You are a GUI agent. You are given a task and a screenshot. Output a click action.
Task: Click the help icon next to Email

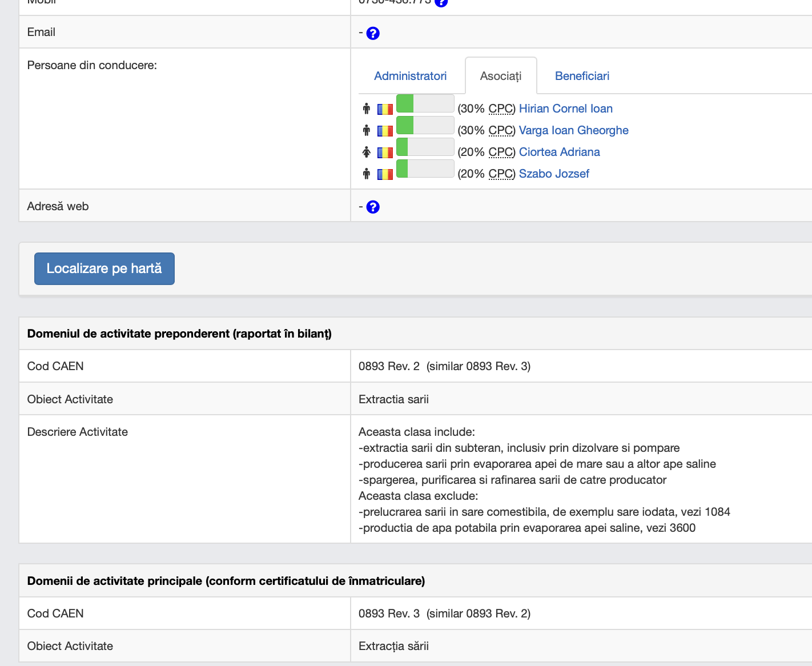373,34
